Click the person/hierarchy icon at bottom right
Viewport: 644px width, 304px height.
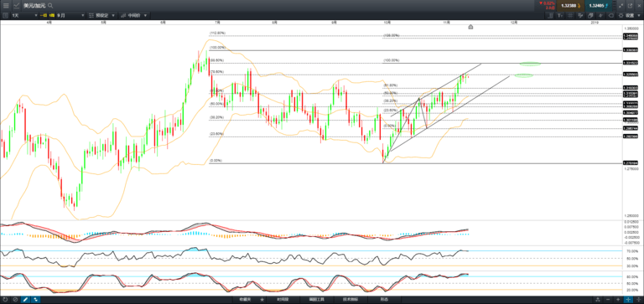pos(598,300)
